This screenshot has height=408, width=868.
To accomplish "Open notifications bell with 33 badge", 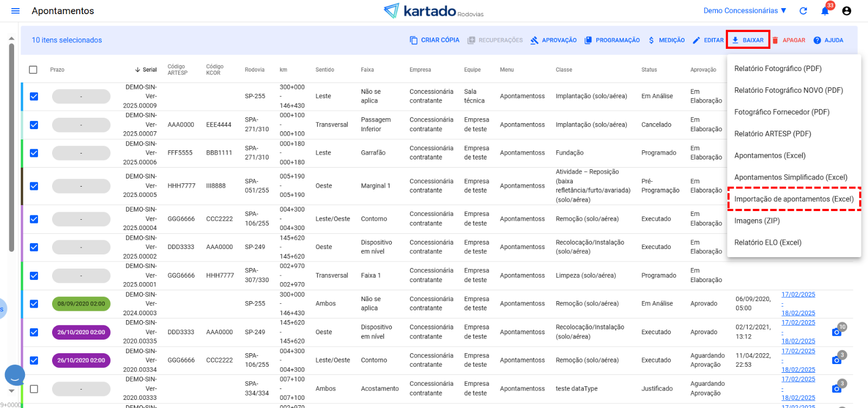I will 825,11.
